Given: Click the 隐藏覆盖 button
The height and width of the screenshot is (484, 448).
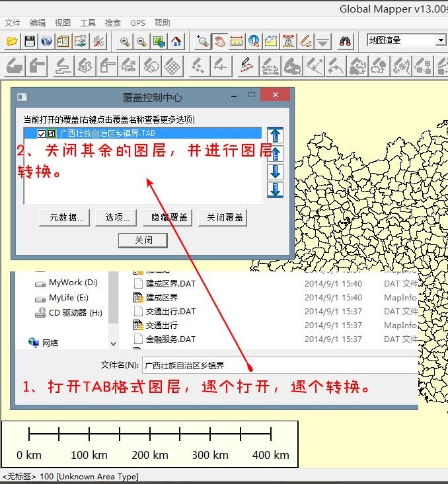Looking at the screenshot, I should click(167, 218).
